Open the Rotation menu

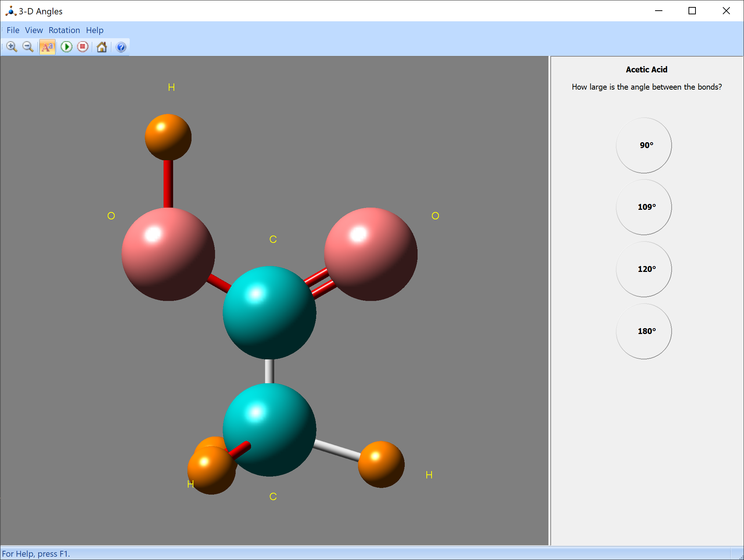pos(64,30)
